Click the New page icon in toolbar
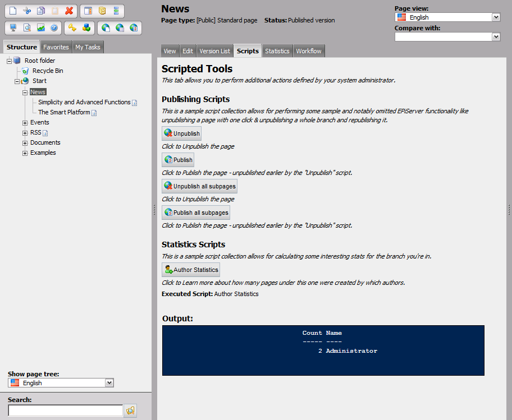The height and width of the screenshot is (420, 512). (x=13, y=11)
